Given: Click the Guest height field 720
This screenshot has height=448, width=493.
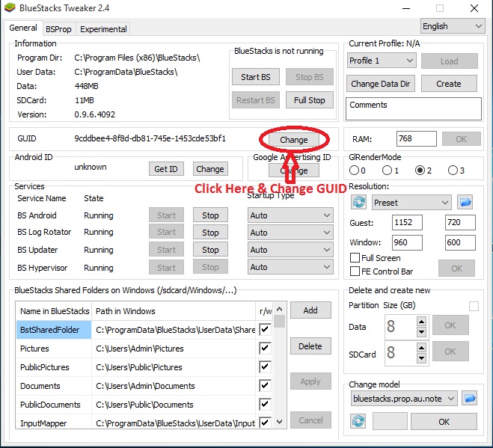Looking at the screenshot, I should [x=460, y=223].
